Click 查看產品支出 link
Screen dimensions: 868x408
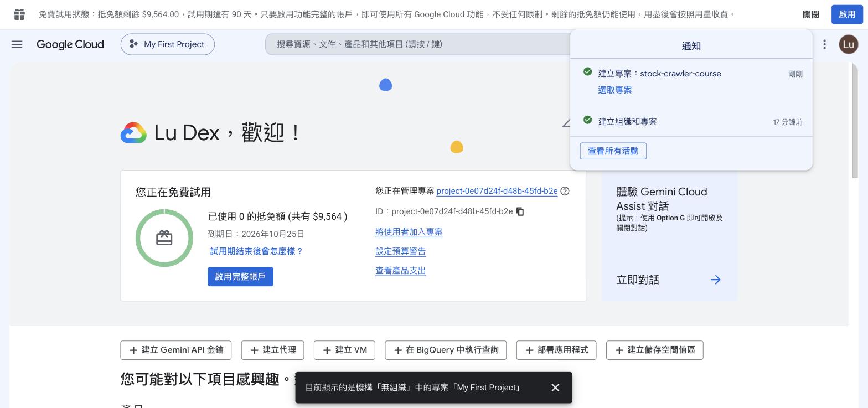[x=401, y=271]
